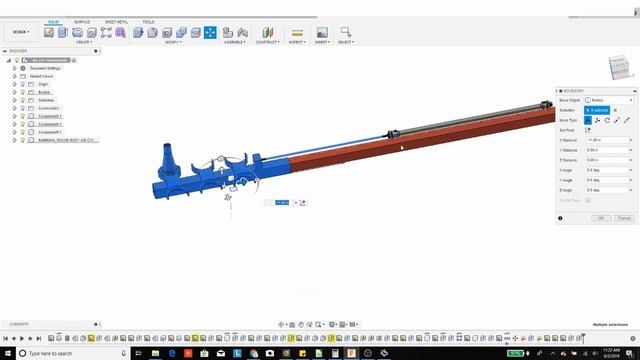
Task: Select the Shell tool
Action: pyautogui.click(x=167, y=32)
